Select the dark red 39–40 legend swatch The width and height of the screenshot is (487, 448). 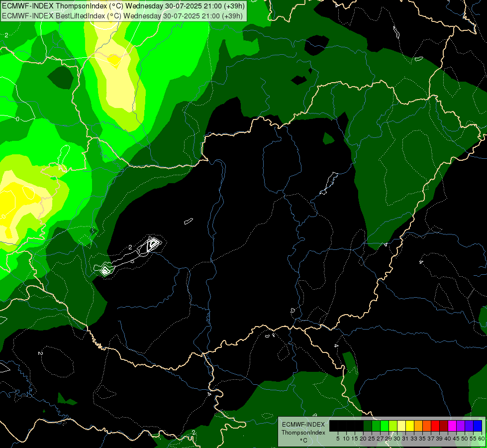tap(444, 426)
